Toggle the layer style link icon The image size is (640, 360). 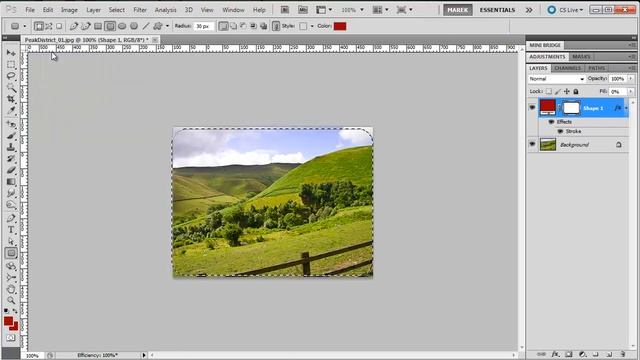pyautogui.click(x=276, y=26)
